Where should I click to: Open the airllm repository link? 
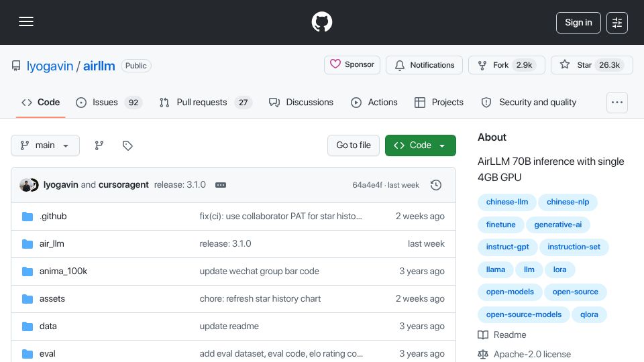(x=99, y=66)
